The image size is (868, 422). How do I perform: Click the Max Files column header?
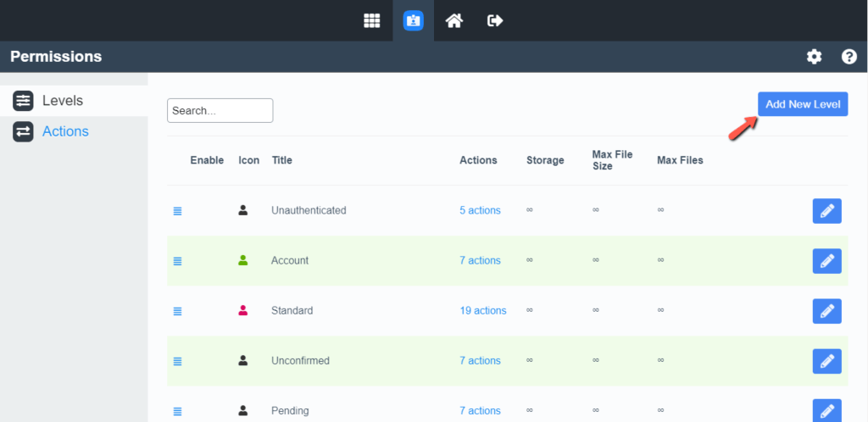[x=680, y=160]
